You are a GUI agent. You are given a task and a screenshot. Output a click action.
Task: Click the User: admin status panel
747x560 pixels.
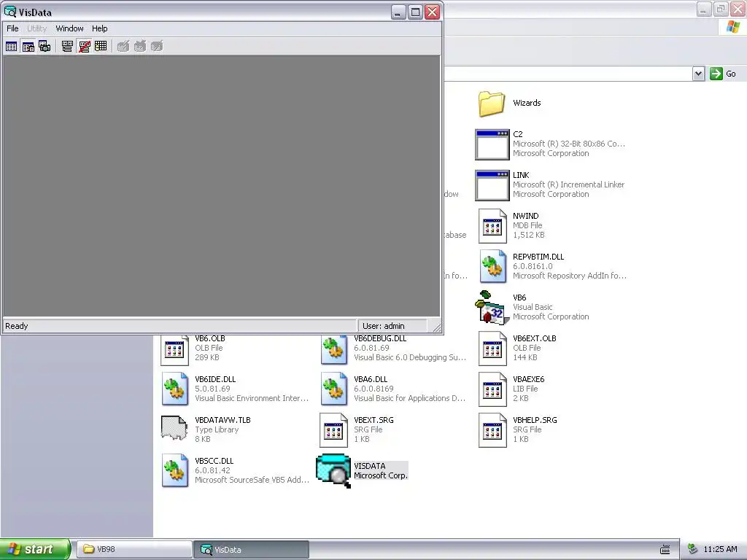tap(392, 326)
